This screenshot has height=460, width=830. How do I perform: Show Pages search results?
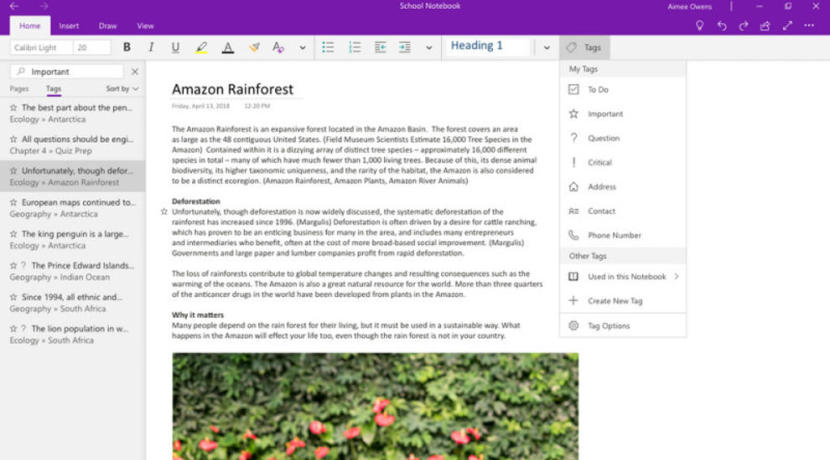[x=19, y=89]
